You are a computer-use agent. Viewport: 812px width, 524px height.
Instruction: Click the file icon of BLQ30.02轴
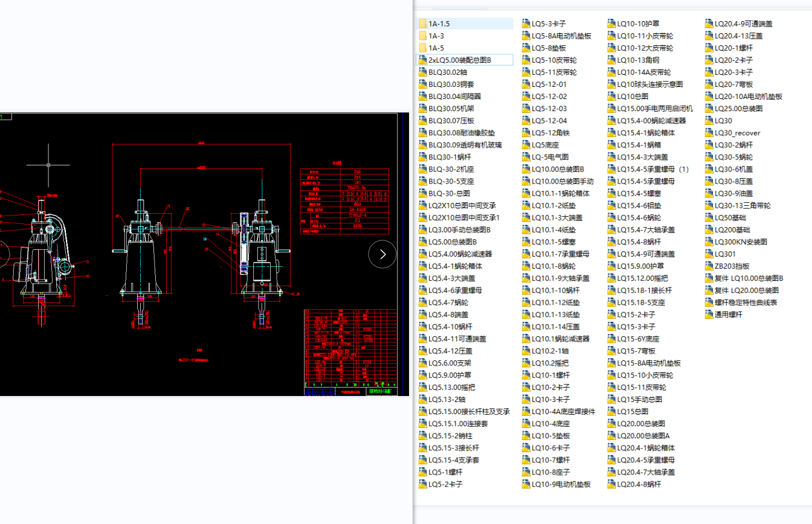(x=422, y=72)
